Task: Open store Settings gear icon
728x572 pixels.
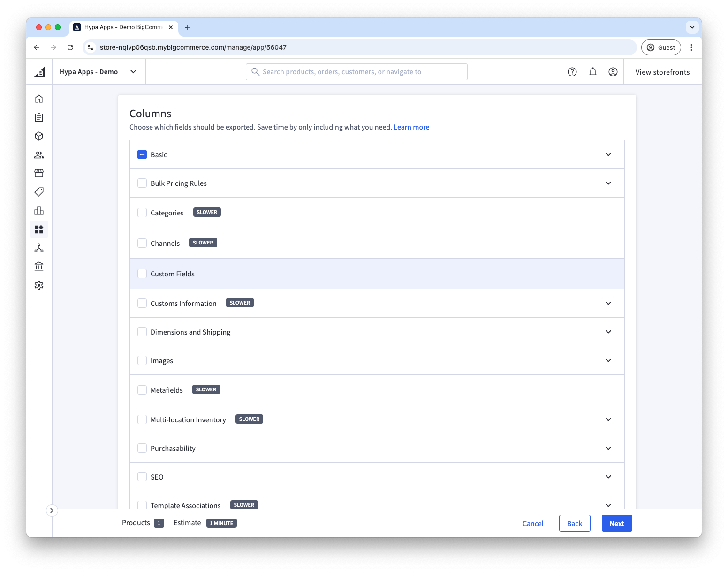Action: [x=39, y=285]
